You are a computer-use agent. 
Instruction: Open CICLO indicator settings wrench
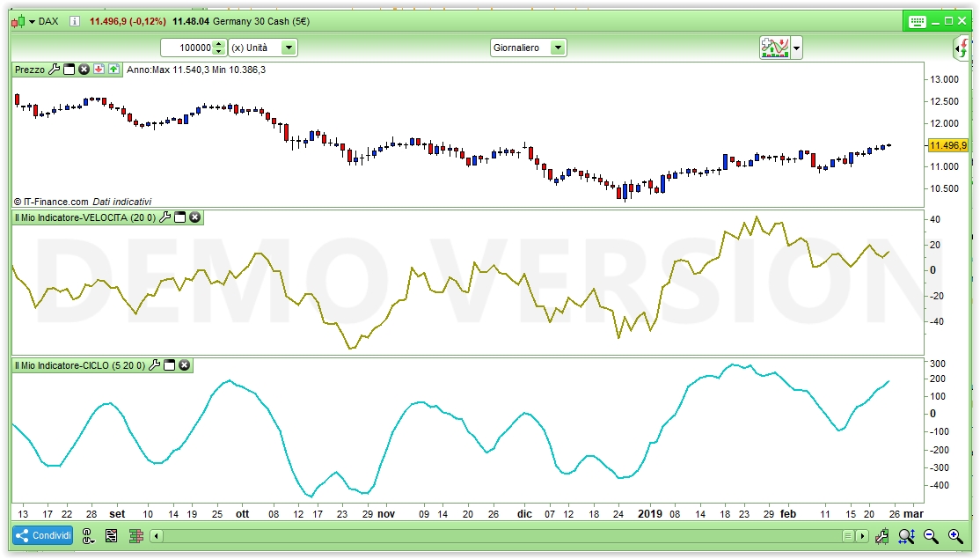[154, 365]
